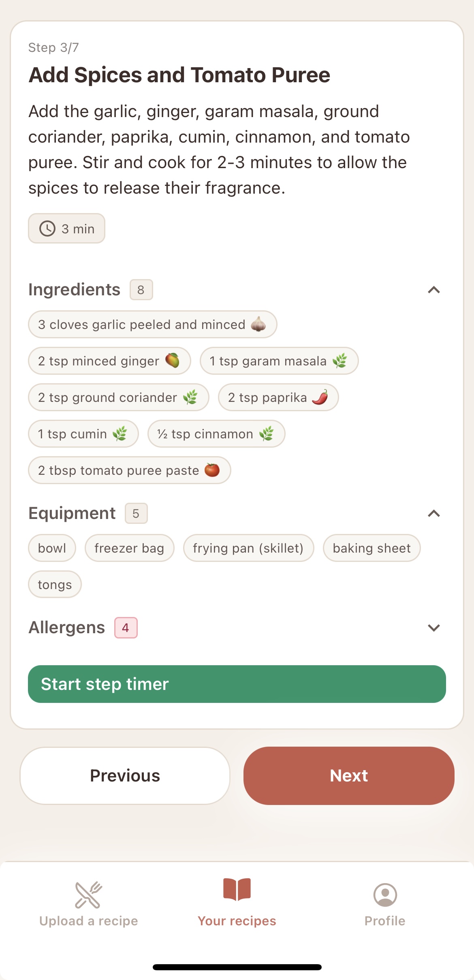Select the 2 tsp minced ginger ingredient
The image size is (474, 980).
click(x=109, y=361)
